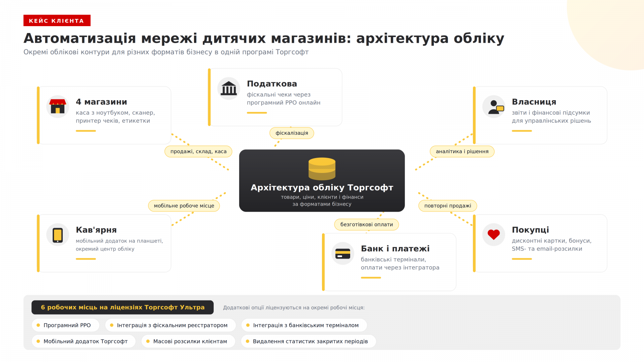Select the мобільне робоче місце label

(x=184, y=206)
